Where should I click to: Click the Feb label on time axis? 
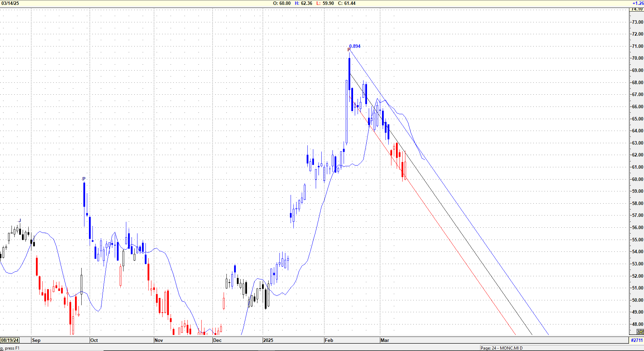(x=329, y=340)
